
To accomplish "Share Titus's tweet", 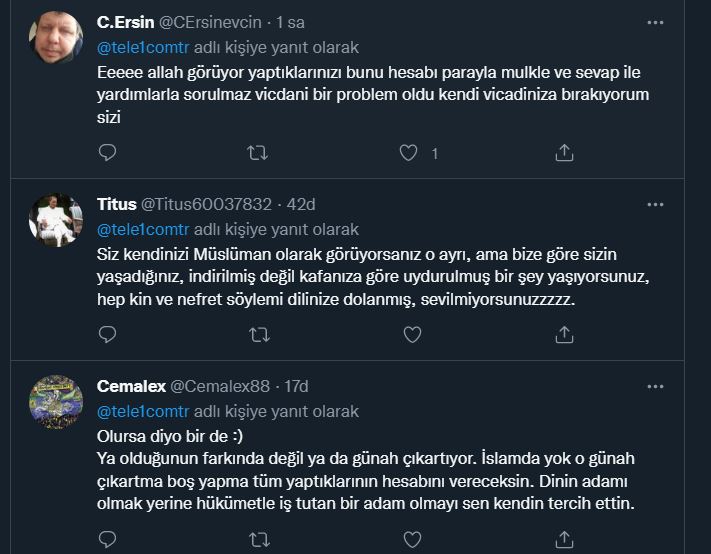I will point(563,334).
